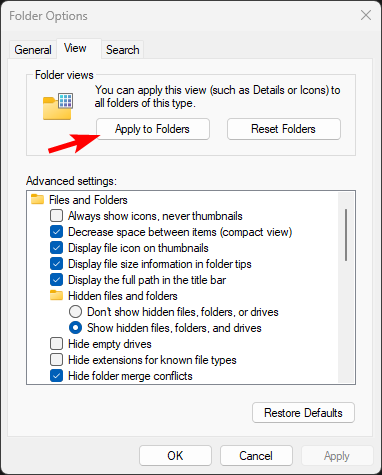Uncheck Hide folder merge conflicts
382x475 pixels.
56,376
